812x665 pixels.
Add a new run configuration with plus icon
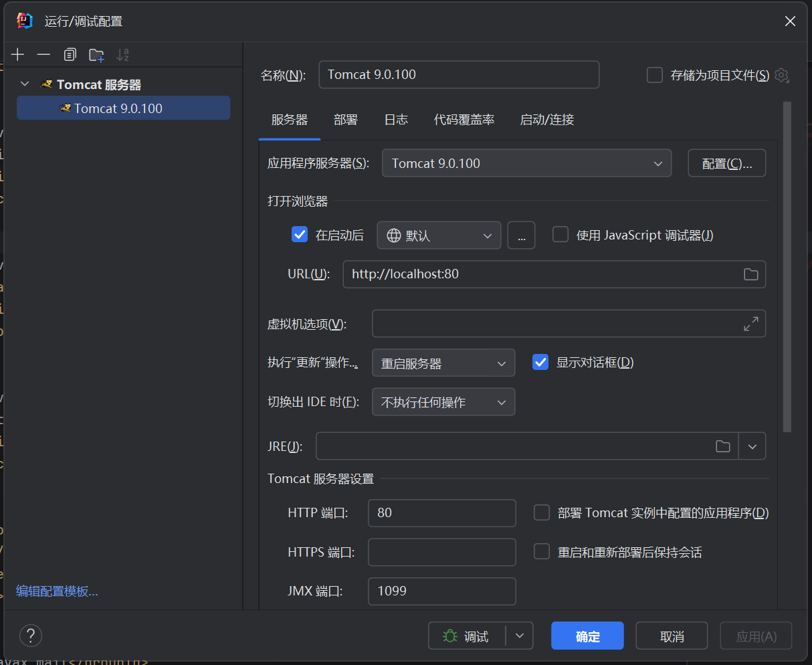point(18,55)
